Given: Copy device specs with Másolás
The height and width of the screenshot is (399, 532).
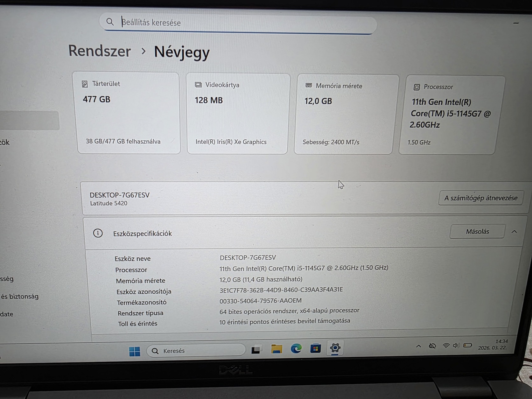Looking at the screenshot, I should (x=477, y=231).
